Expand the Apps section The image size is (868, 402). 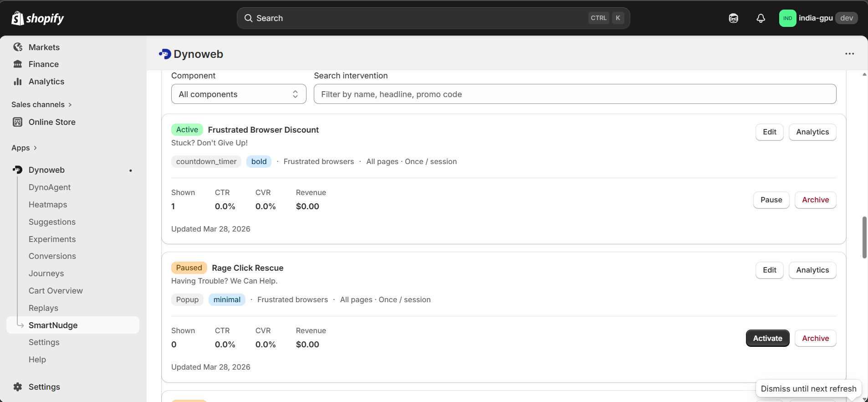coord(24,148)
